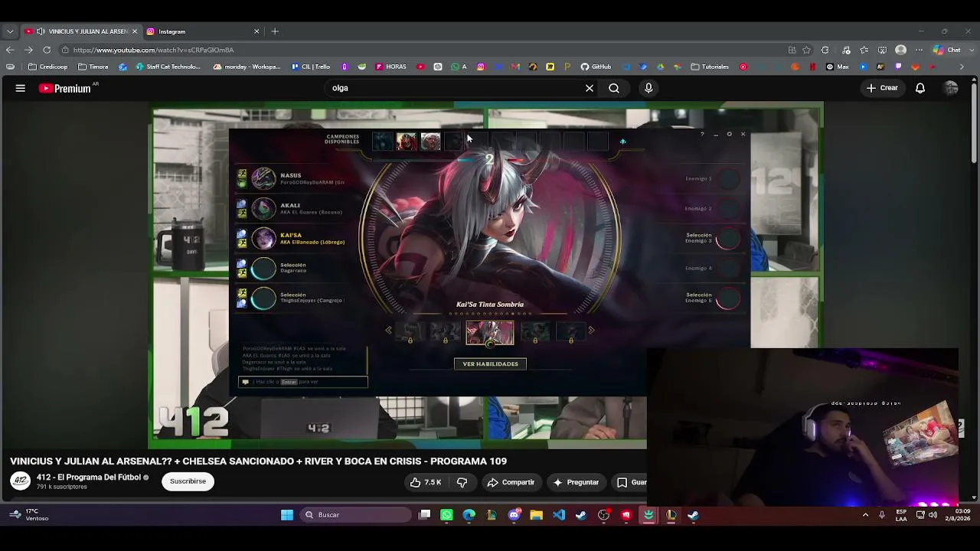Open the Windows Start menu
Viewport: 980px width, 551px height.
click(287, 515)
